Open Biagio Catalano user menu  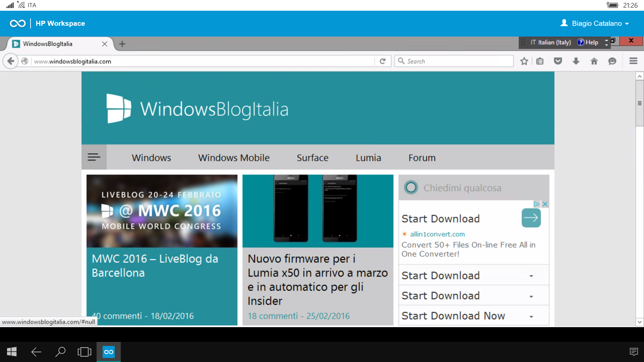(594, 23)
